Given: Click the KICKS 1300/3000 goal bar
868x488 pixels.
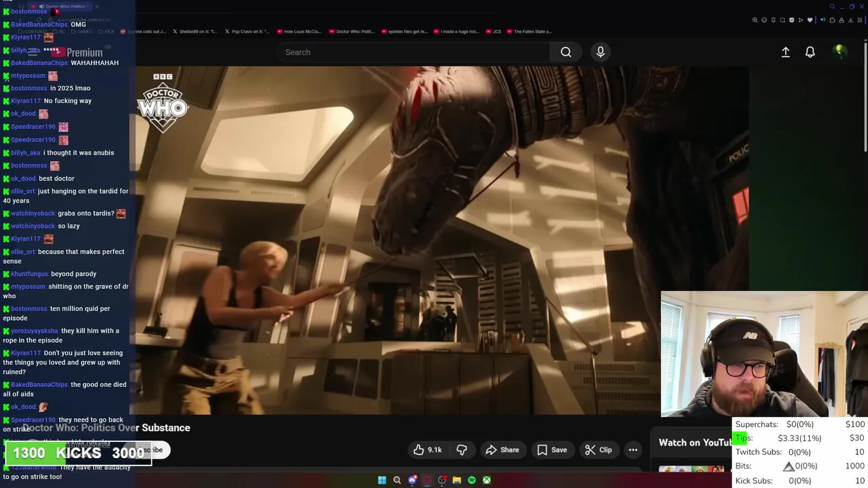Looking at the screenshot, I should [79, 453].
